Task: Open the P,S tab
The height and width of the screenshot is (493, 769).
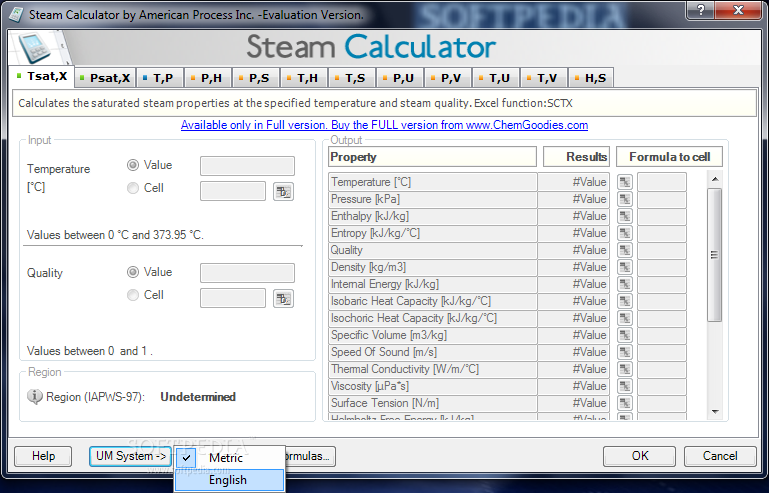Action: (255, 78)
